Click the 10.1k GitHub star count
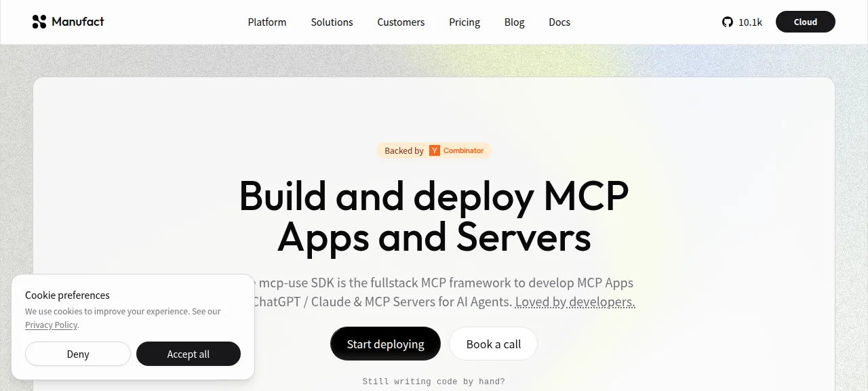The height and width of the screenshot is (391, 868). point(751,22)
